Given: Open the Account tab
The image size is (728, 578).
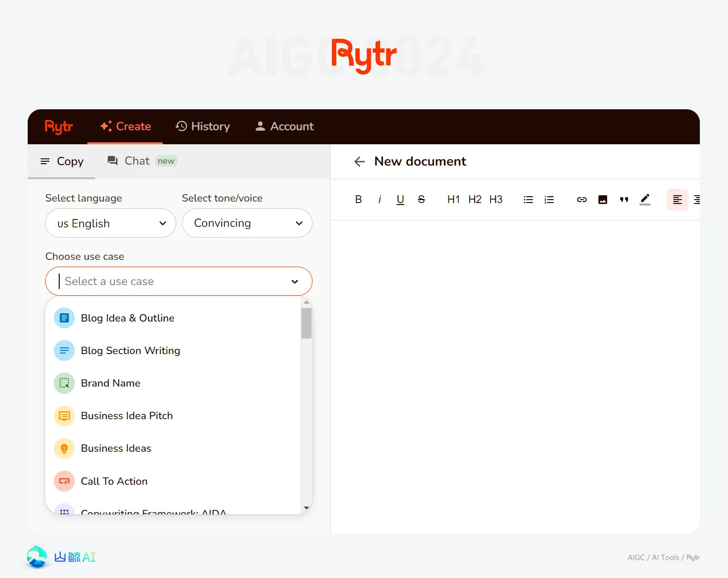Looking at the screenshot, I should [284, 126].
